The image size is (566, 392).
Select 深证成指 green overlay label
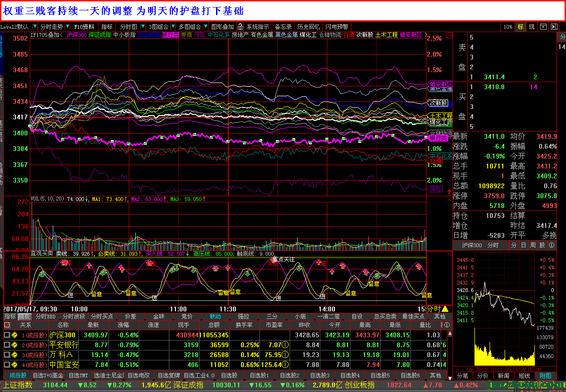[100, 35]
